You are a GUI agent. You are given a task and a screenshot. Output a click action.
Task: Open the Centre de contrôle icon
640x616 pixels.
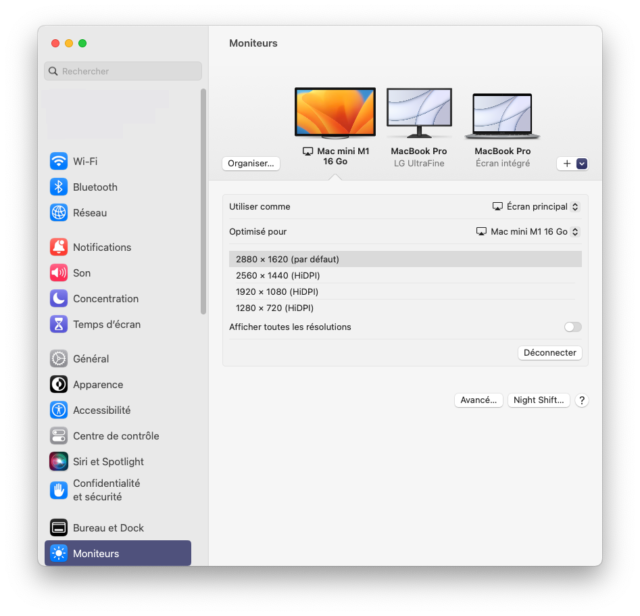[x=59, y=436]
